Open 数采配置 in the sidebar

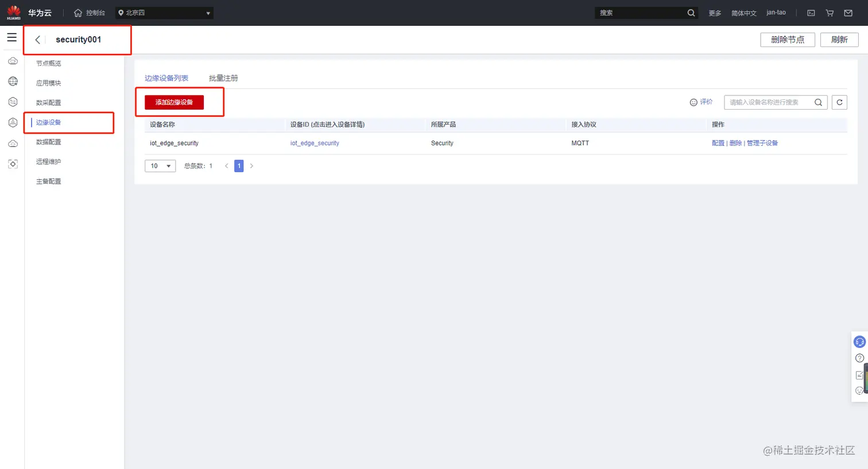click(x=49, y=103)
